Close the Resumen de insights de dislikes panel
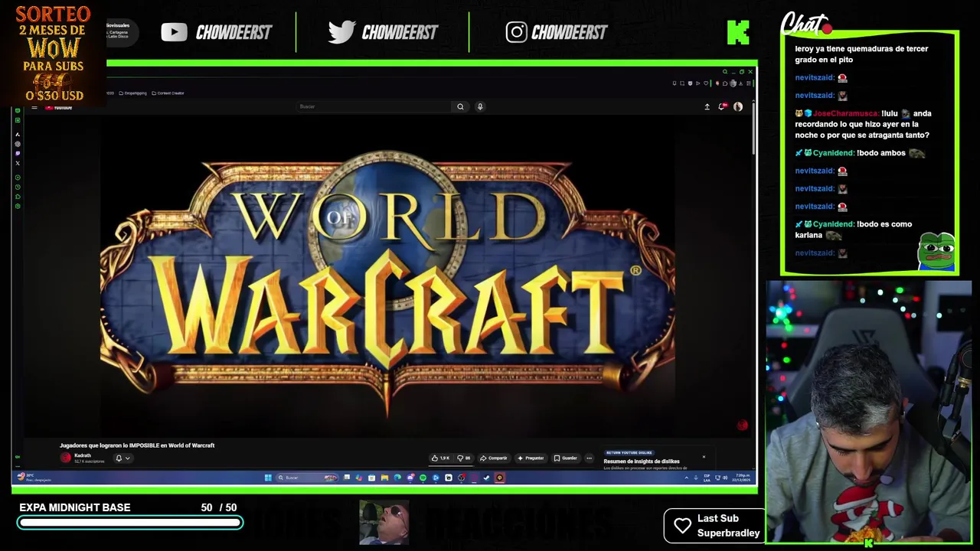 [x=704, y=458]
